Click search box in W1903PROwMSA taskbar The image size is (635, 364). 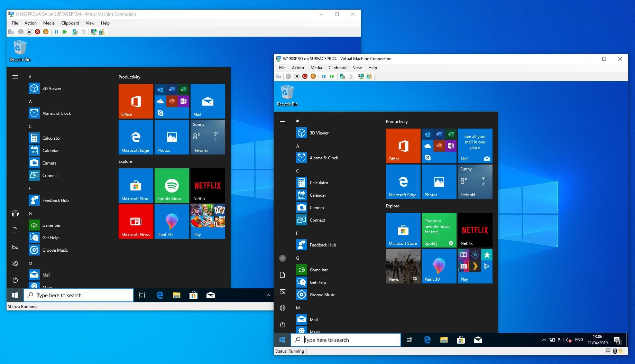pos(79,295)
